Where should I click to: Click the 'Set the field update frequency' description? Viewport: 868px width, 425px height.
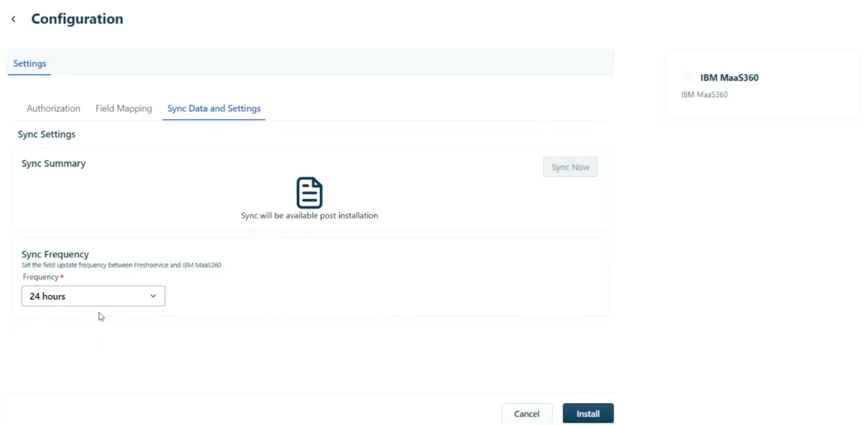coord(122,265)
